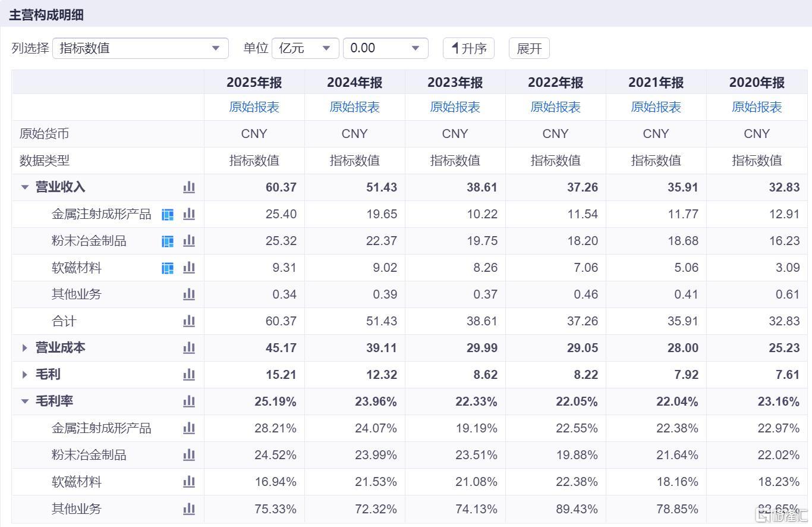Open bar chart icon for 合计 row
Screen dimensions: 812x527
[x=189, y=321]
